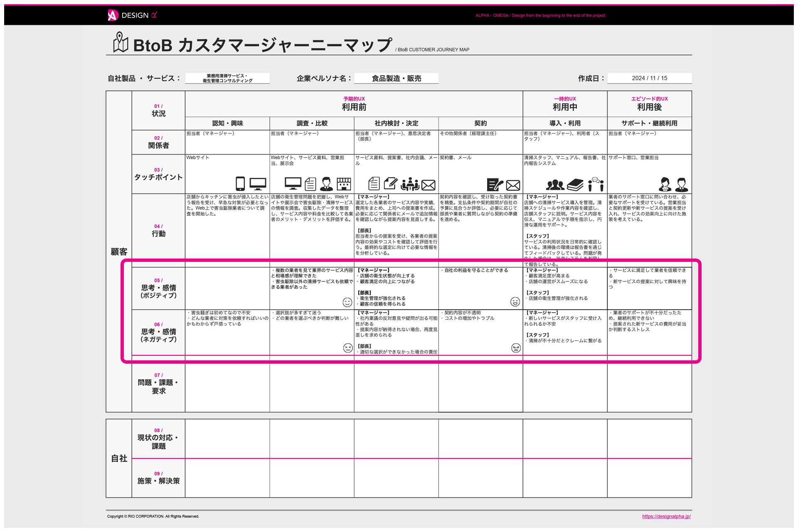
Task: Click smartphone icon in 認知・興味 touchpoint
Action: [x=240, y=183]
